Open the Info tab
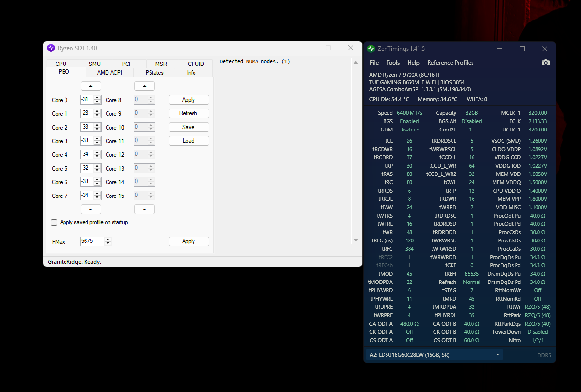Image resolution: width=581 pixels, height=392 pixels. (x=191, y=73)
